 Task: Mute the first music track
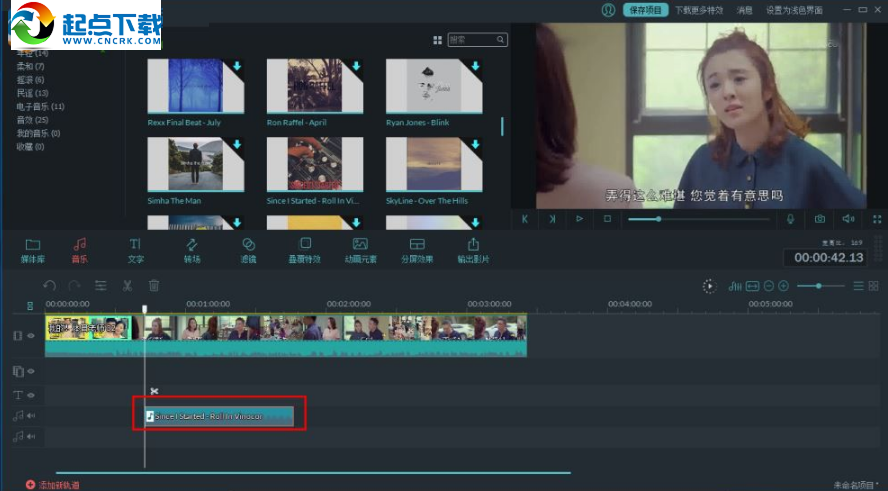point(31,416)
